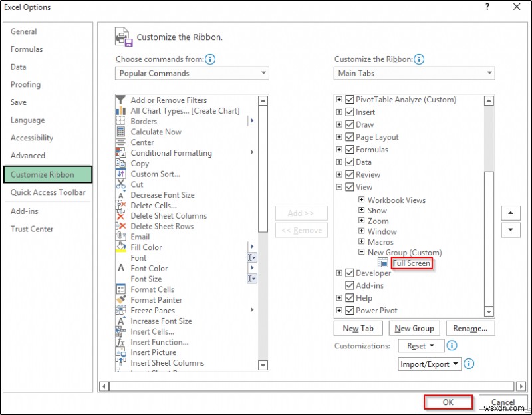Click the New Tab button

(358, 328)
